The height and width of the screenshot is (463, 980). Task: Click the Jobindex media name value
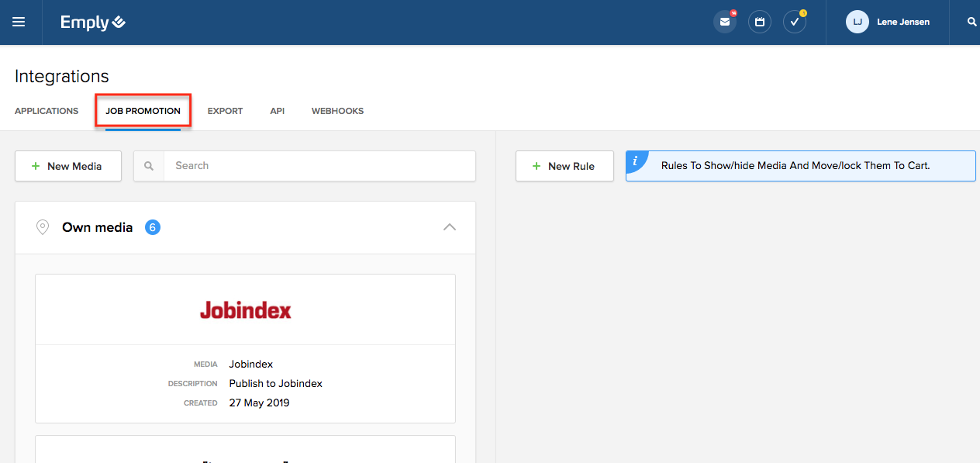251,364
